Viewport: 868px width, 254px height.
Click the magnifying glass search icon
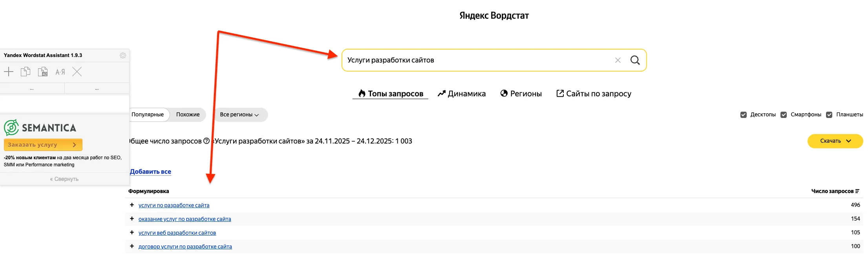coord(635,60)
